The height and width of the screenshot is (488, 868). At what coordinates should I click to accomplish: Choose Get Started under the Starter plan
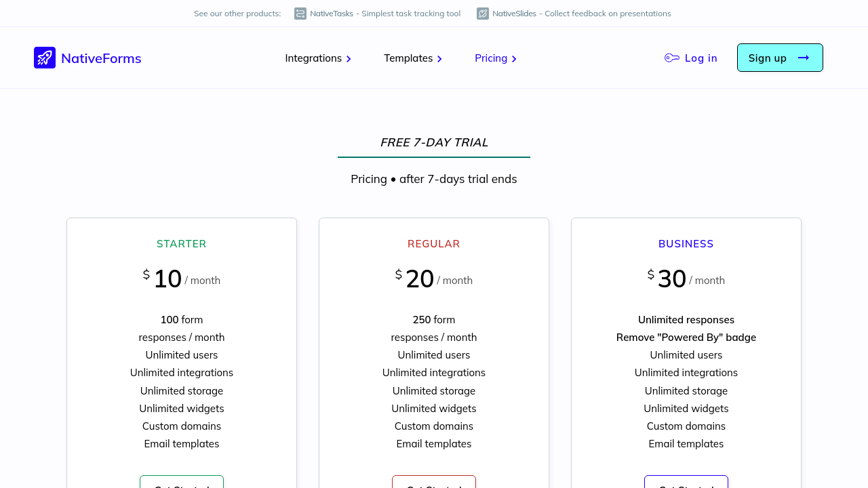pyautogui.click(x=182, y=483)
